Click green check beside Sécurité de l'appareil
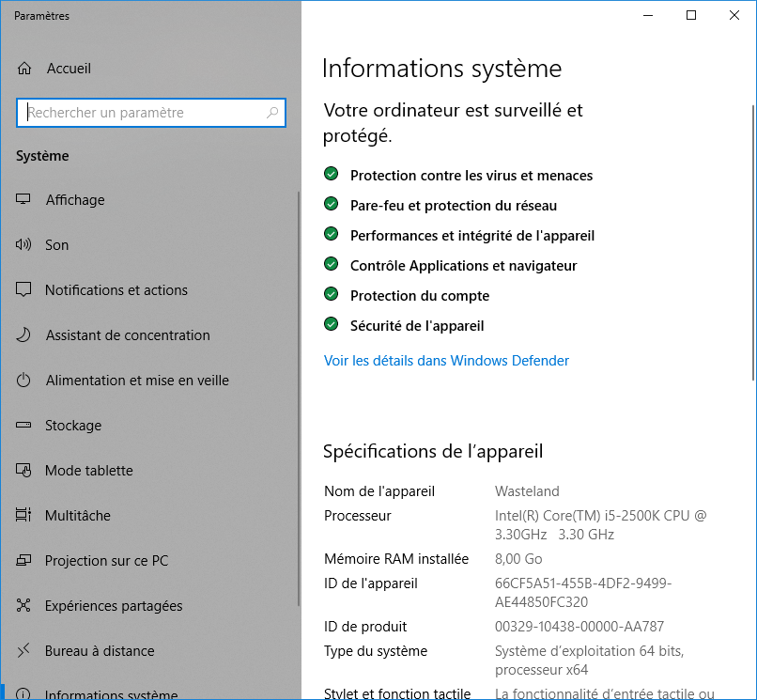Viewport: 757px width, 700px height. pyautogui.click(x=332, y=323)
